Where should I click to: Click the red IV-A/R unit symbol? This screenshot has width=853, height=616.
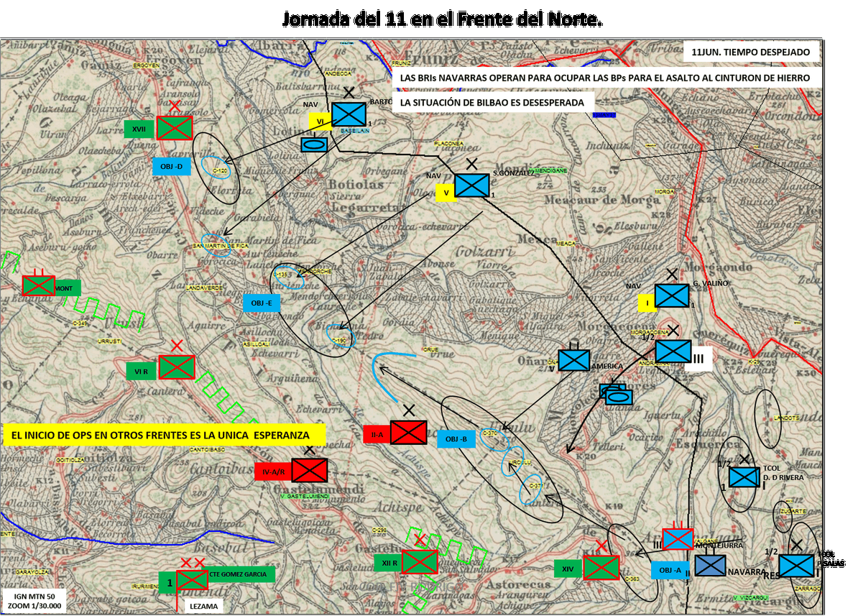pyautogui.click(x=310, y=470)
